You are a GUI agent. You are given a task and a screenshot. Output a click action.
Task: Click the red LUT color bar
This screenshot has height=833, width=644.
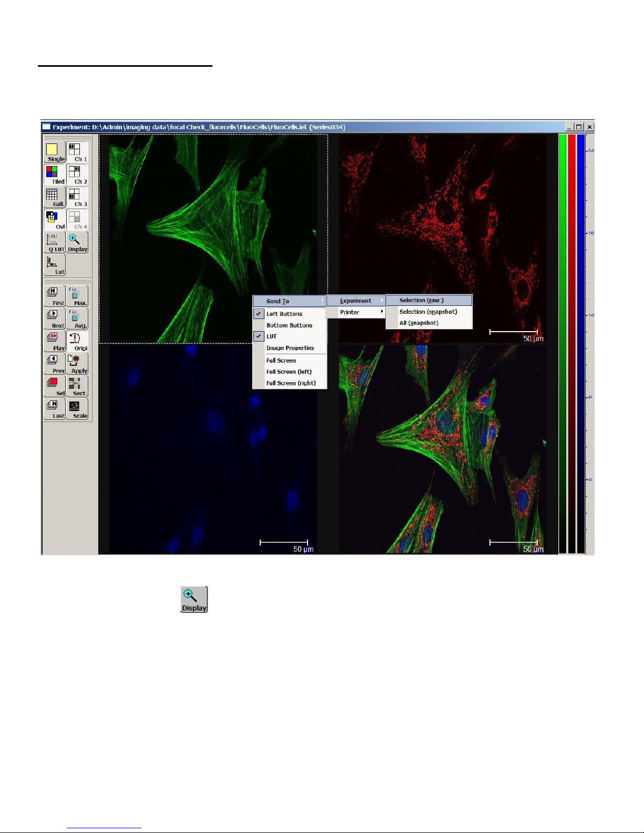572,344
